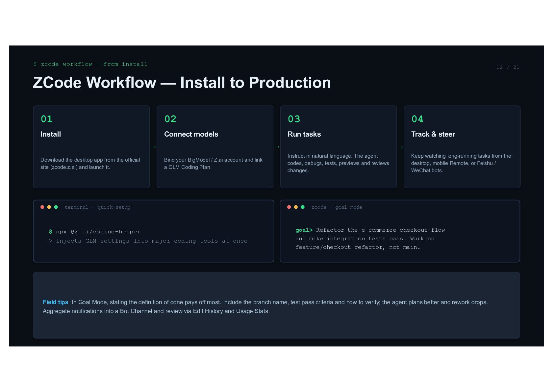Image resolution: width=554 pixels, height=392 pixels.
Task: Click the 'zcode — goal mode' window title
Action: (337, 207)
